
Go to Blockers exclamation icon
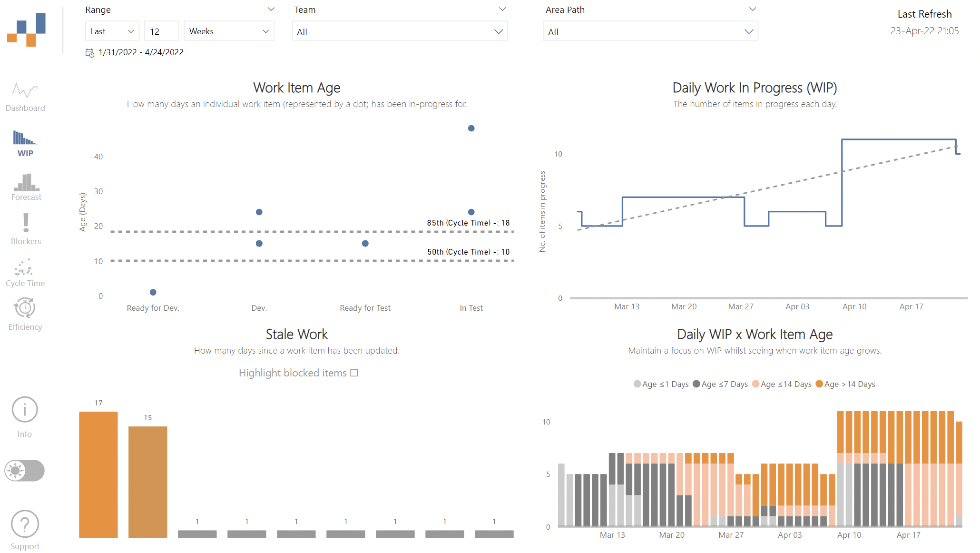tap(26, 223)
